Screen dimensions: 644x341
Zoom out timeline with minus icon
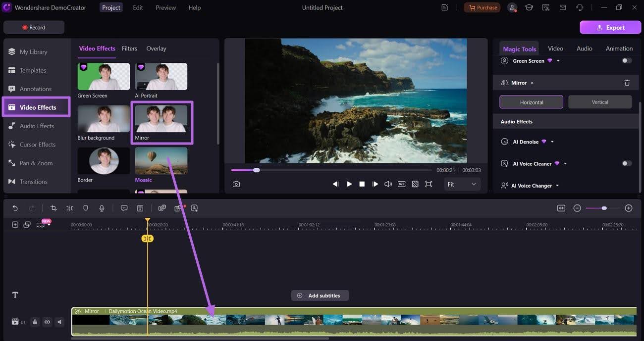tap(577, 208)
